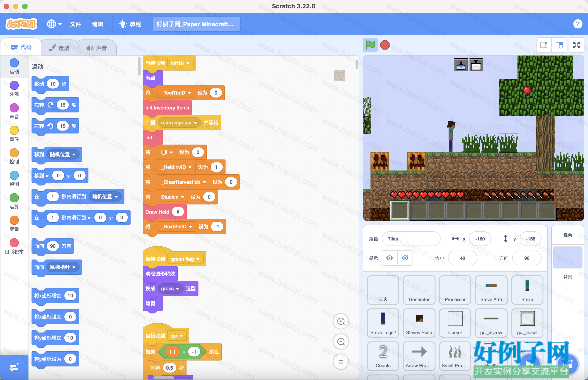Select the stage backdrop thumbnail
The image size is (588, 380).
point(568,257)
